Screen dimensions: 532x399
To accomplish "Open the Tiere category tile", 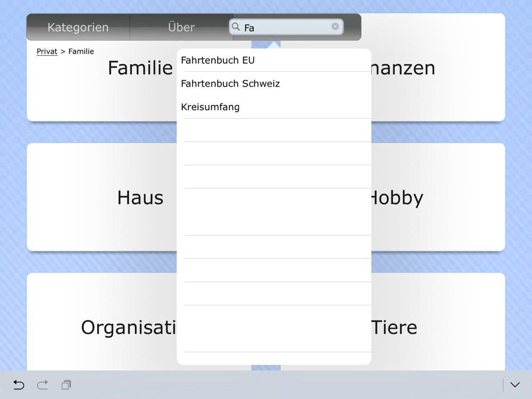I will click(438, 322).
